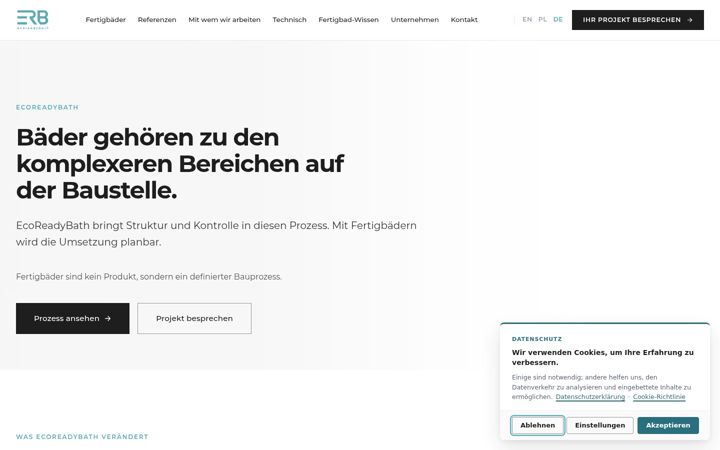
Task: Open the Datenschutzerklärung link
Action: [x=590, y=397]
